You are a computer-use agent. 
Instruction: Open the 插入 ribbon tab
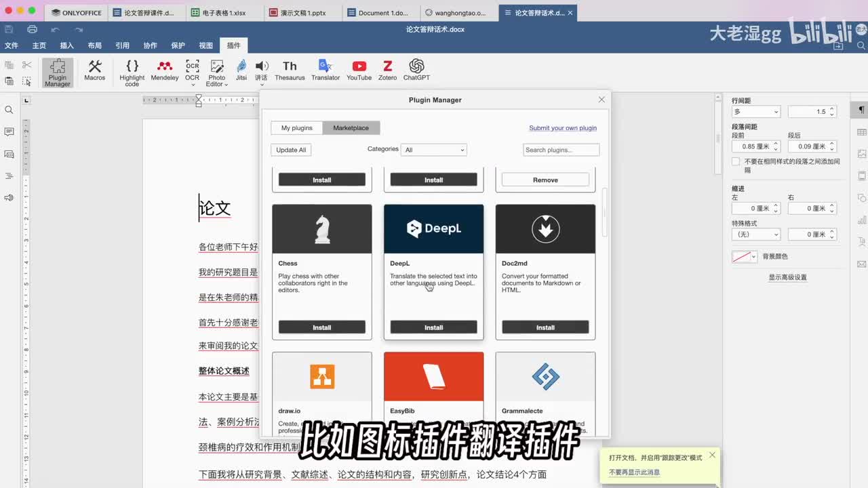point(66,45)
